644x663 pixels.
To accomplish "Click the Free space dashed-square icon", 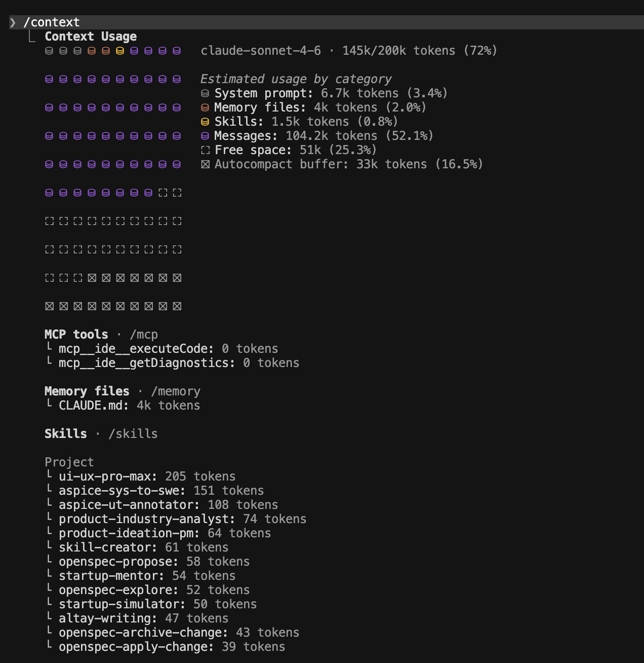I will [x=205, y=150].
